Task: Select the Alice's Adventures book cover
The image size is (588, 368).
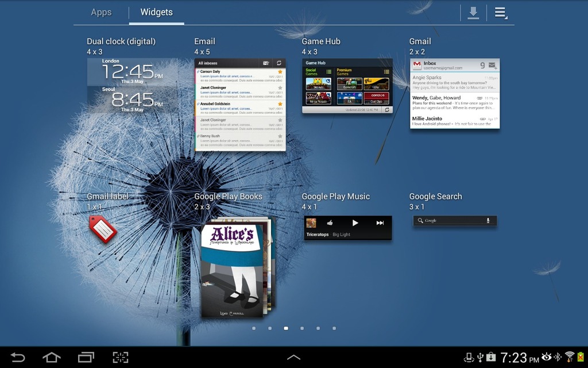Action: tap(233, 270)
